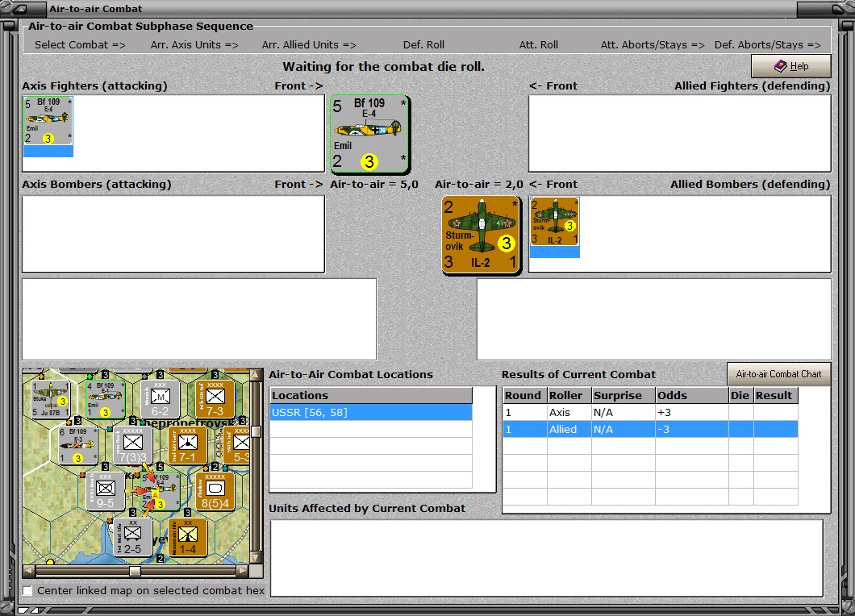This screenshot has width=855, height=616.
Task: Click 'Att. Aborts/Stays =>' sequence step
Action: (x=653, y=44)
